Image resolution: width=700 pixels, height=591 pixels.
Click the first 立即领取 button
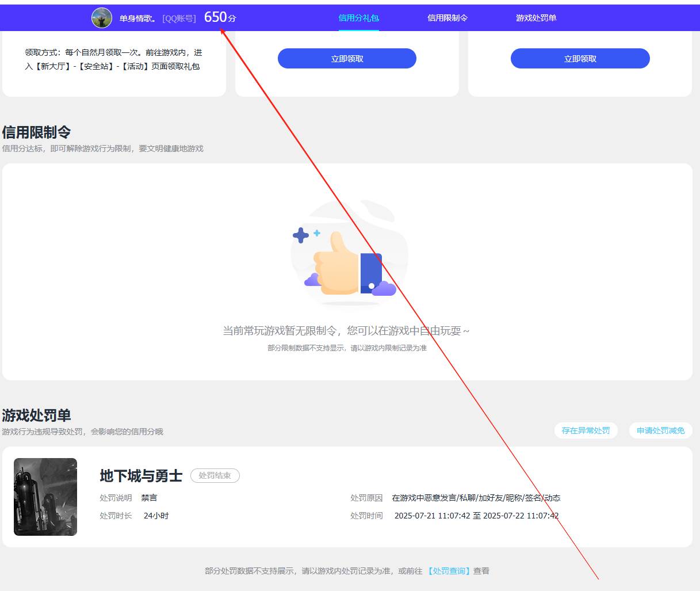click(x=347, y=58)
